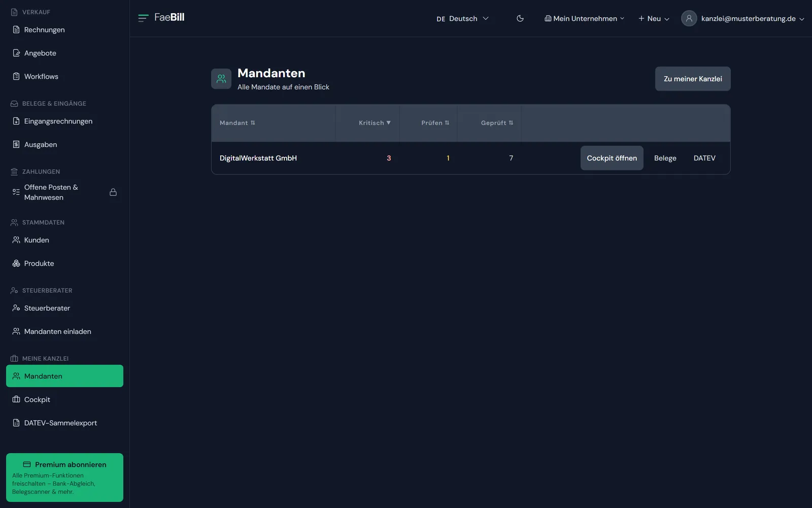Click the Kunden people icon
The height and width of the screenshot is (508, 812).
[x=16, y=240]
